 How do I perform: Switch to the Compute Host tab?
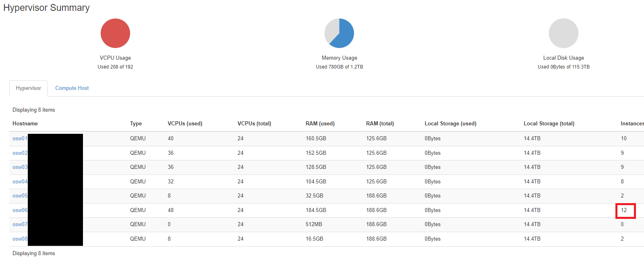[72, 88]
